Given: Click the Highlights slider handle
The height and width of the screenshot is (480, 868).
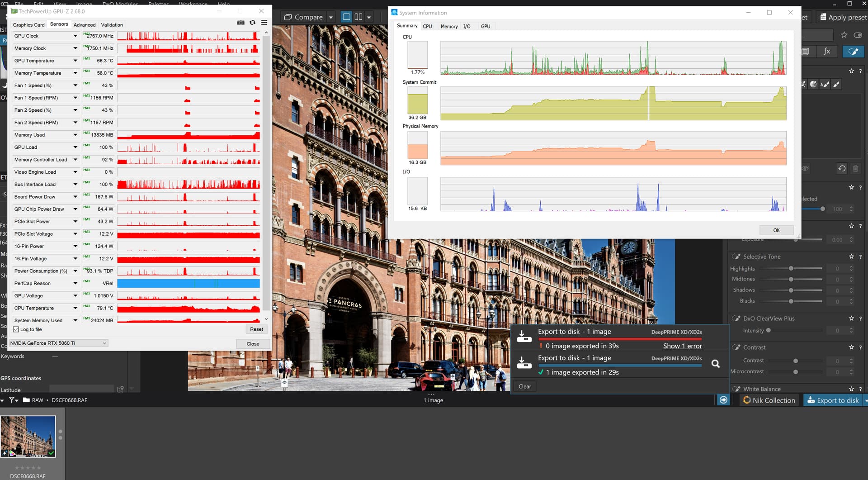Looking at the screenshot, I should (x=791, y=268).
